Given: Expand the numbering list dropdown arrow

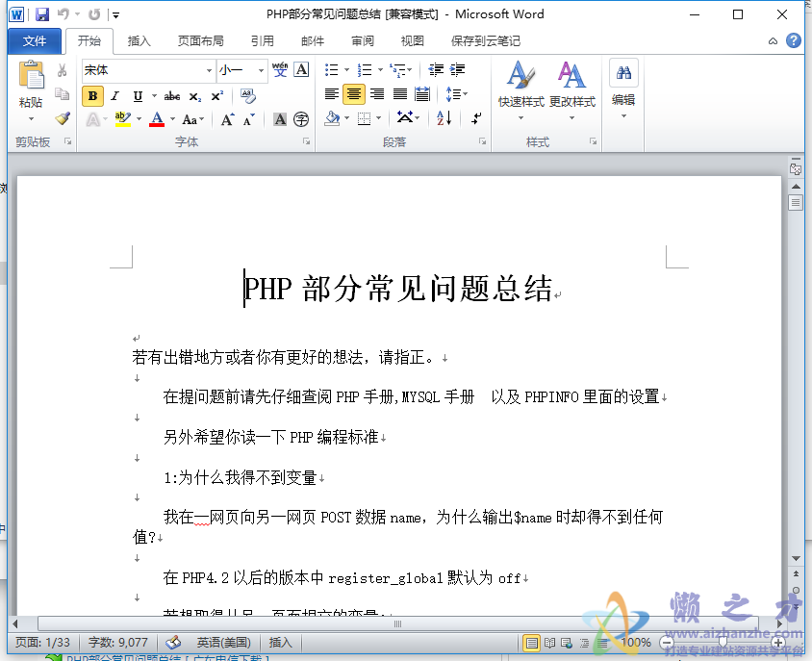Looking at the screenshot, I should point(380,70).
